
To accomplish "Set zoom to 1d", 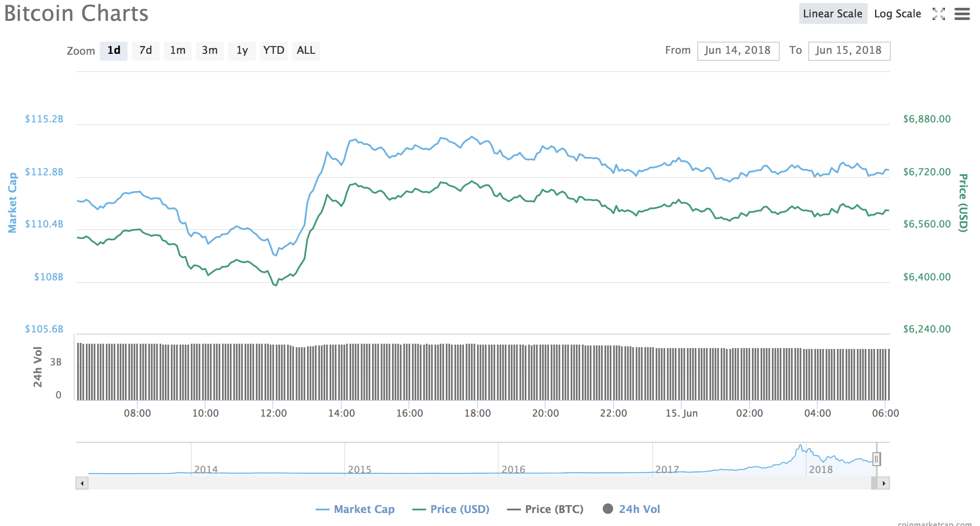I will click(114, 50).
